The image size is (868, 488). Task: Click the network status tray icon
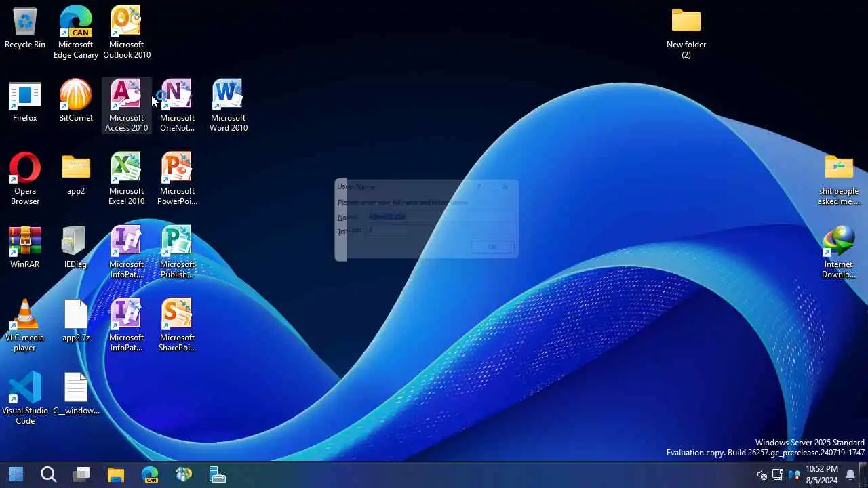(778, 475)
